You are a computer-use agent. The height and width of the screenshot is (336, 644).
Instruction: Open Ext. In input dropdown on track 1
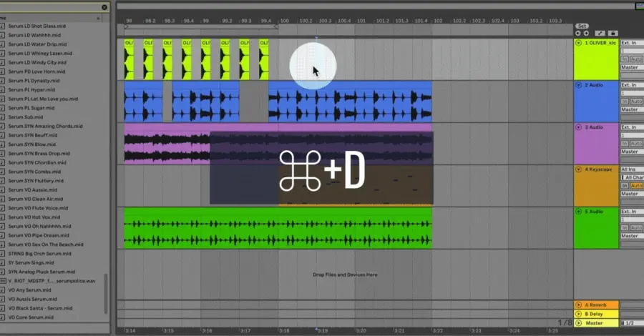(632, 43)
